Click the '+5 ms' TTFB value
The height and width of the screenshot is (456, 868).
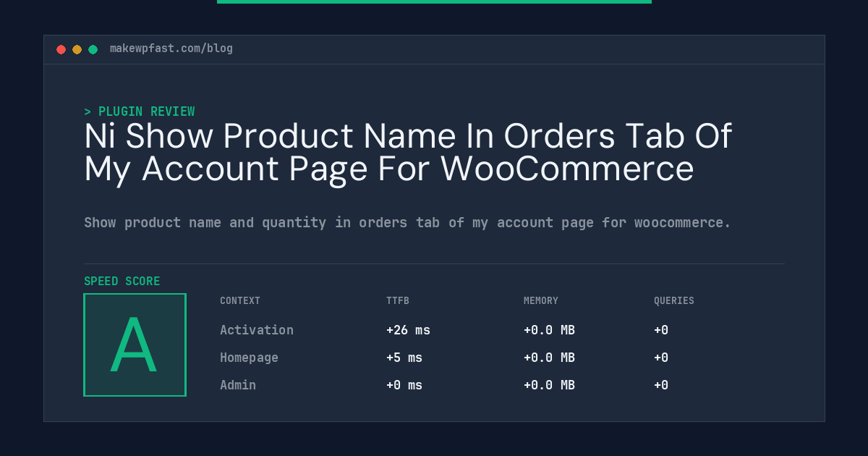point(404,358)
